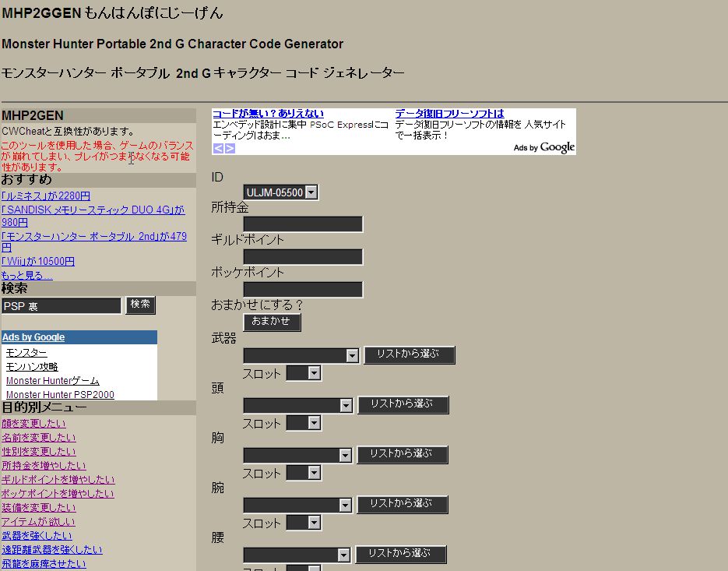Viewport: 728px width, 571px height.
Task: Open the データ復旧フリーソフトは ad link
Action: pos(449,114)
